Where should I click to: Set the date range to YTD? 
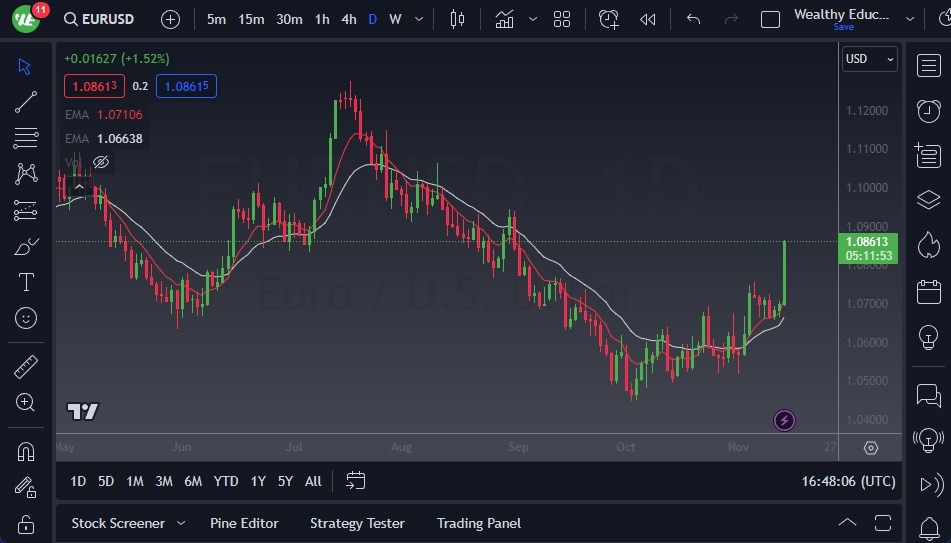[226, 481]
